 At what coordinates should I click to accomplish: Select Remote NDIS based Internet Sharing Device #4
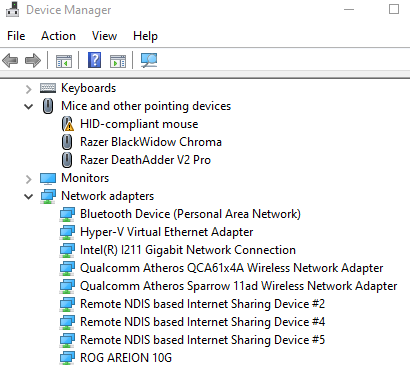coord(202,322)
